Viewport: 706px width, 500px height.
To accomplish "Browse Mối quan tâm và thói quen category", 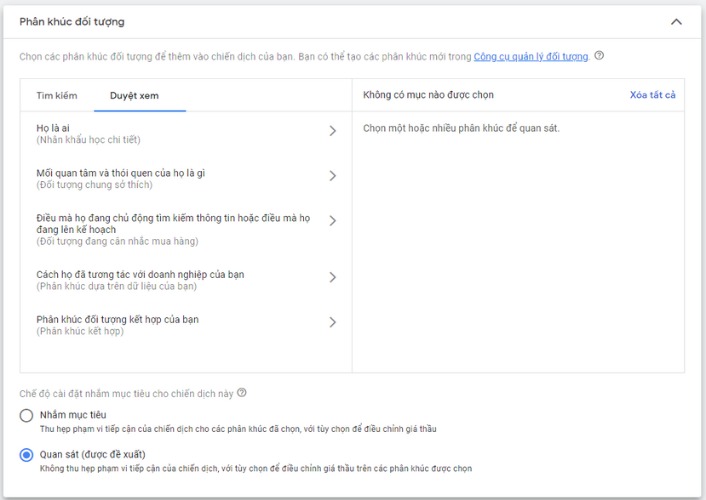I will [120, 173].
